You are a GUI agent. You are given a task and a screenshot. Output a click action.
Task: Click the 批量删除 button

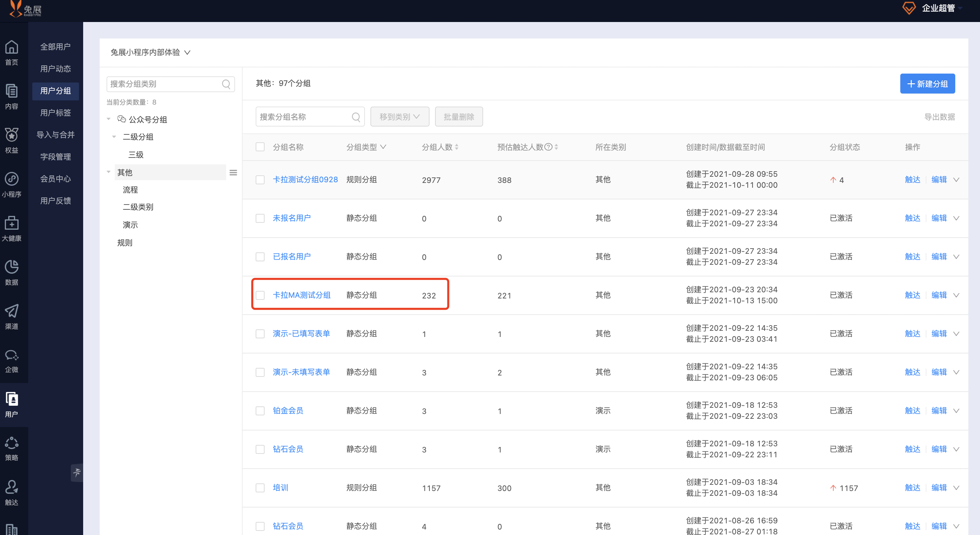tap(459, 117)
